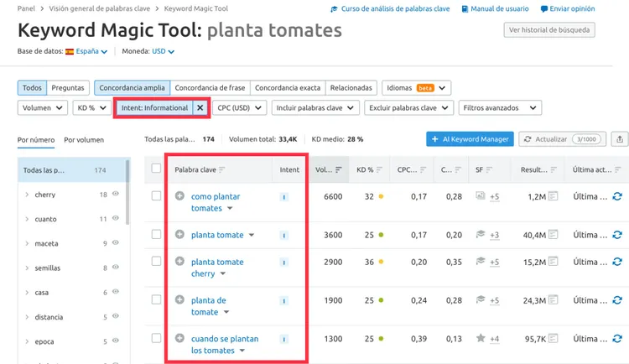
Task: Click plus icon beside 'planta de tomate'
Action: click(x=179, y=299)
